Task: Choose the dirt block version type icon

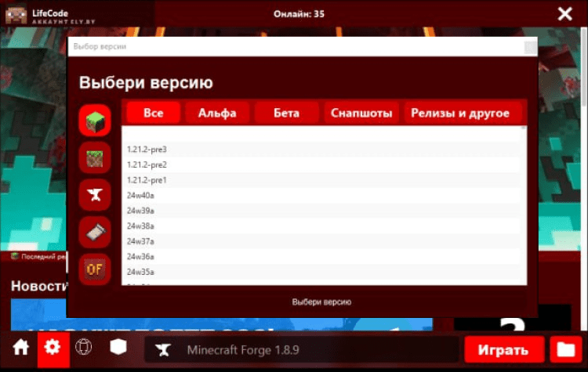Action: (x=94, y=157)
